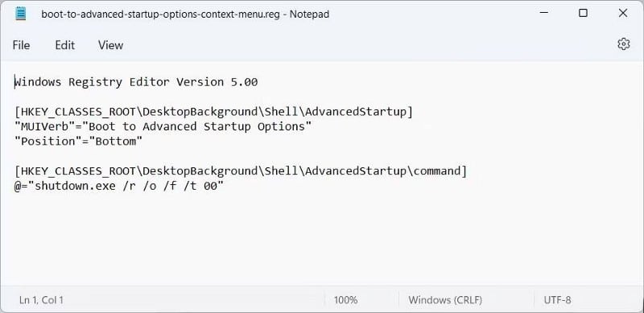Open the Notepad settings gear icon
The width and height of the screenshot is (644, 313).
[623, 44]
